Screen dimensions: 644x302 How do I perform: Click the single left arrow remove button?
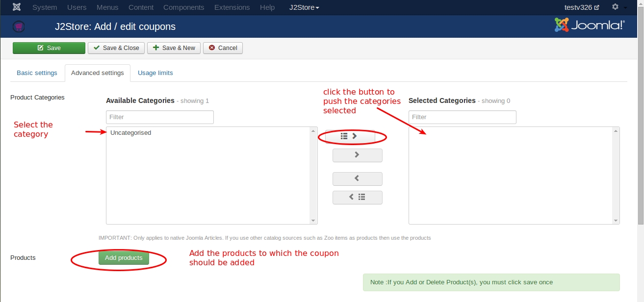(x=357, y=178)
